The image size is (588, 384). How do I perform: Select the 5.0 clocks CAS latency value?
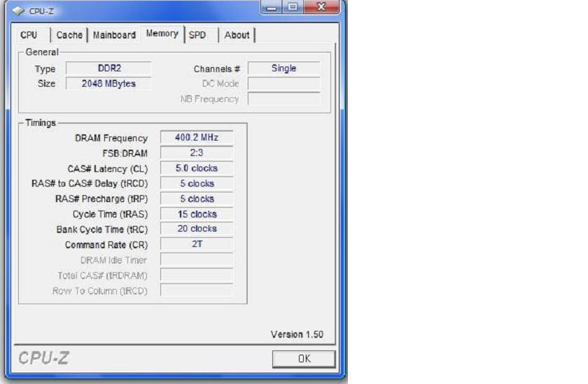click(x=197, y=168)
